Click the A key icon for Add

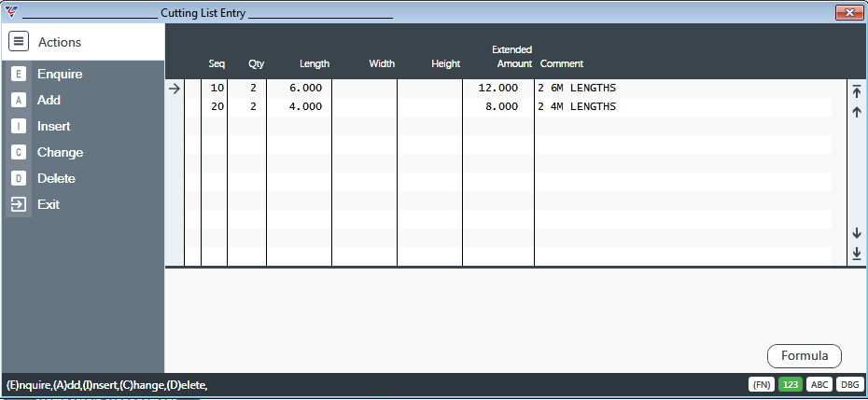[19, 100]
